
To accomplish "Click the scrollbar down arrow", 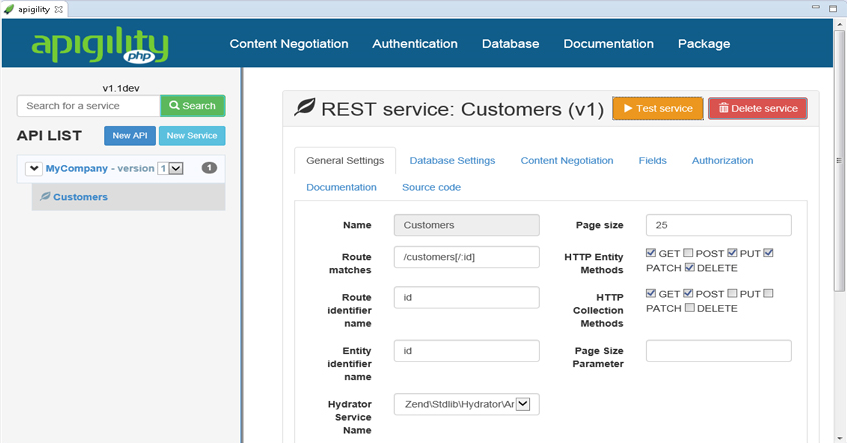I will 839,438.
